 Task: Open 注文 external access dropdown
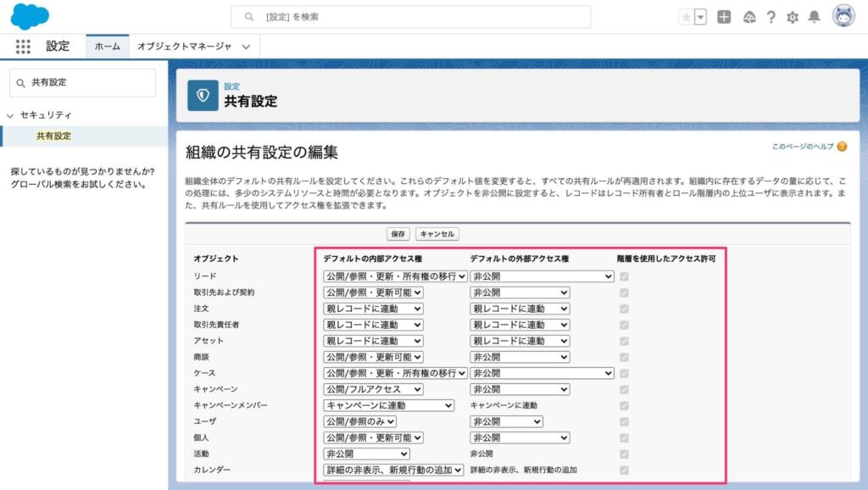coord(520,309)
